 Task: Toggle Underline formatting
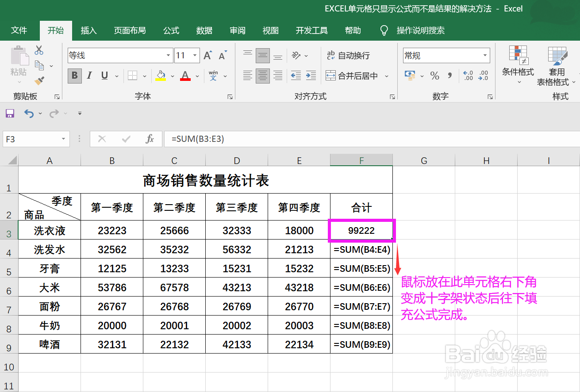pos(104,76)
